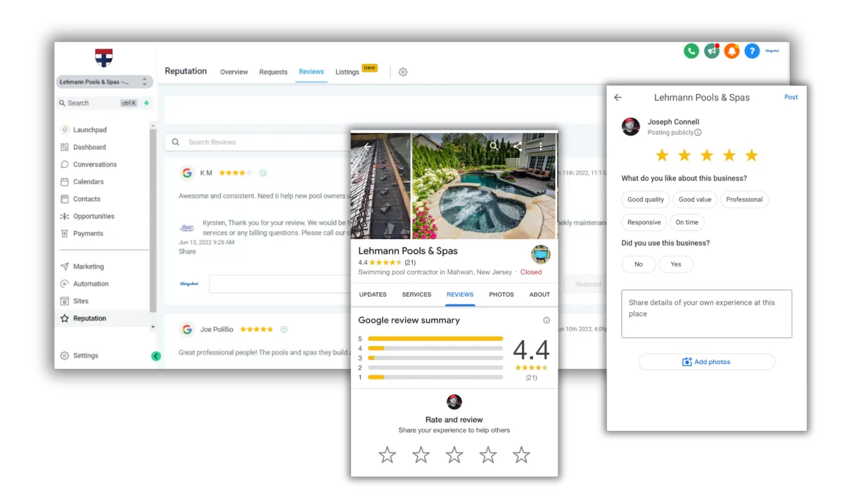This screenshot has height=504, width=844.
Task: Open the Reviews tab in Reputation
Action: pyautogui.click(x=312, y=72)
